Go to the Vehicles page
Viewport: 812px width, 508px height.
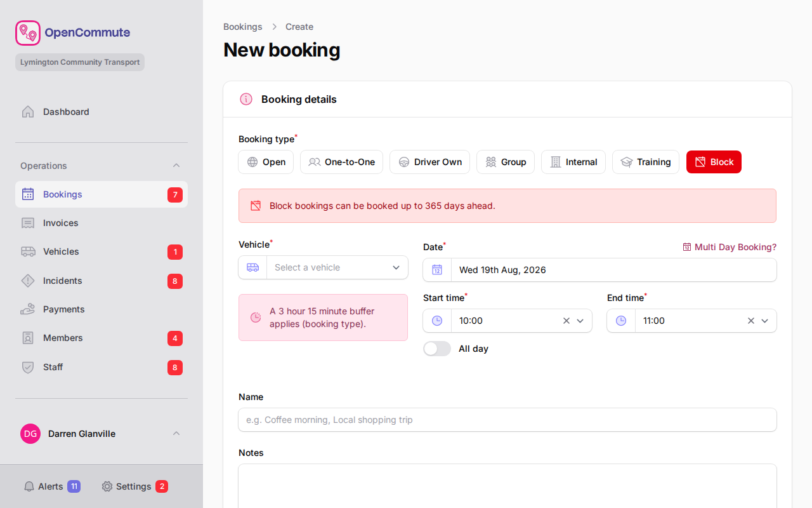(x=101, y=251)
